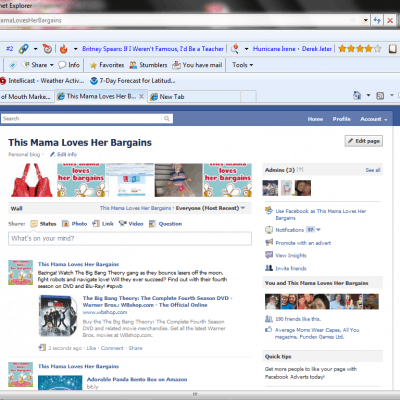Click See all admins link
The width and height of the screenshot is (400, 400).
click(x=373, y=170)
